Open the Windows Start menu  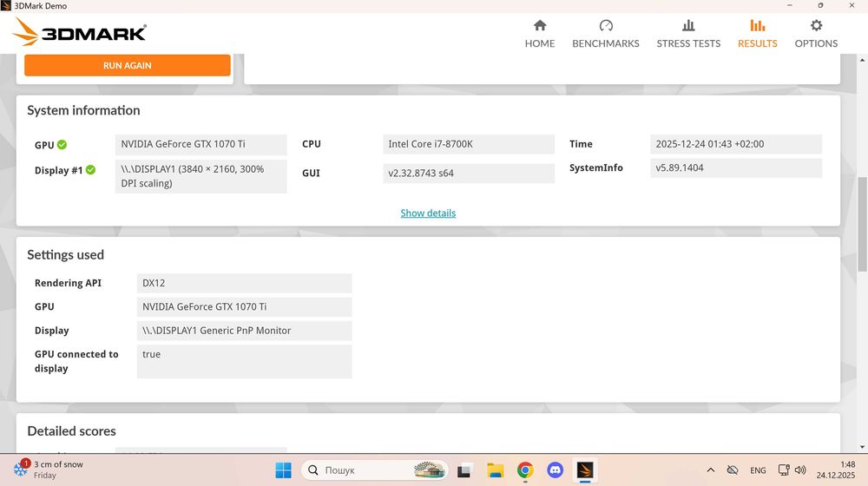pyautogui.click(x=284, y=470)
